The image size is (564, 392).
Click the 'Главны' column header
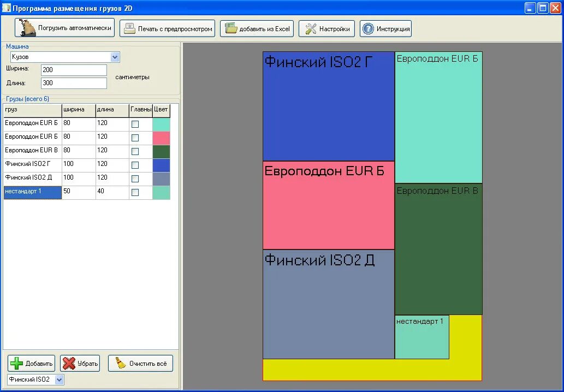pyautogui.click(x=141, y=110)
